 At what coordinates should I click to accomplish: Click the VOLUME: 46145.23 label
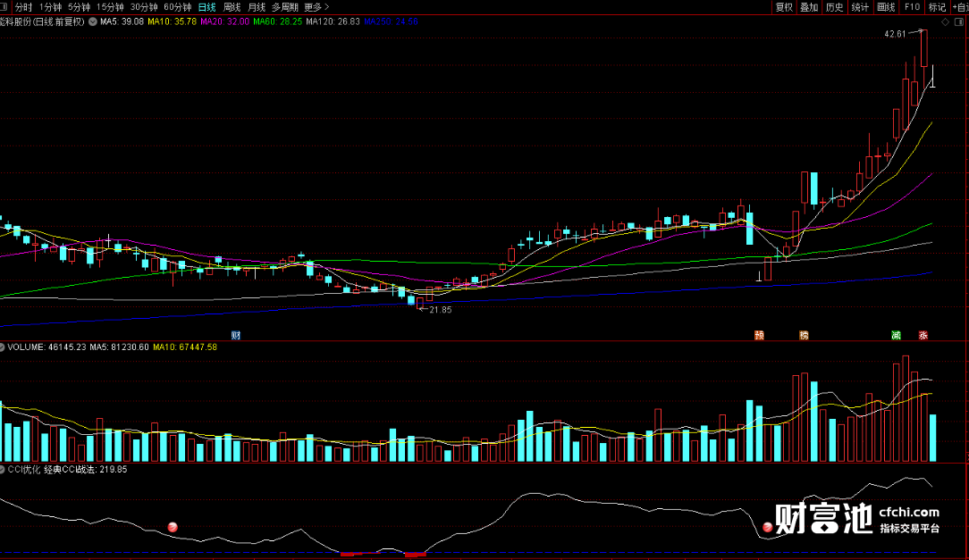(47, 347)
